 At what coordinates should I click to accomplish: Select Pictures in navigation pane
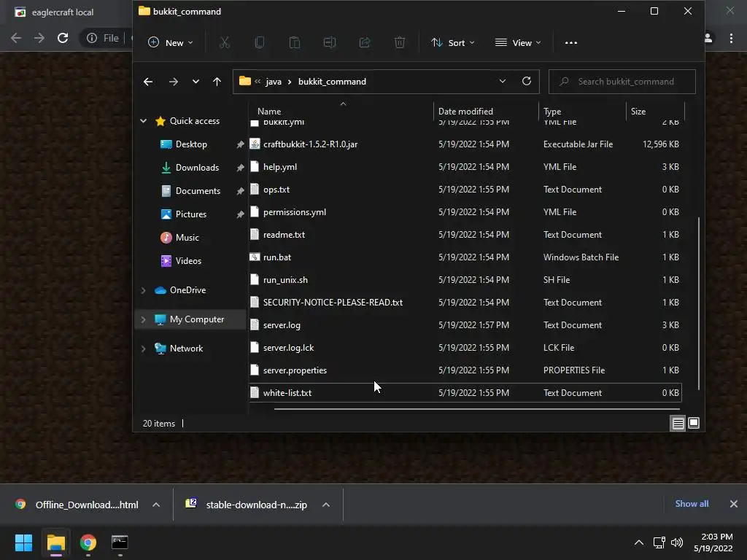[x=190, y=214]
